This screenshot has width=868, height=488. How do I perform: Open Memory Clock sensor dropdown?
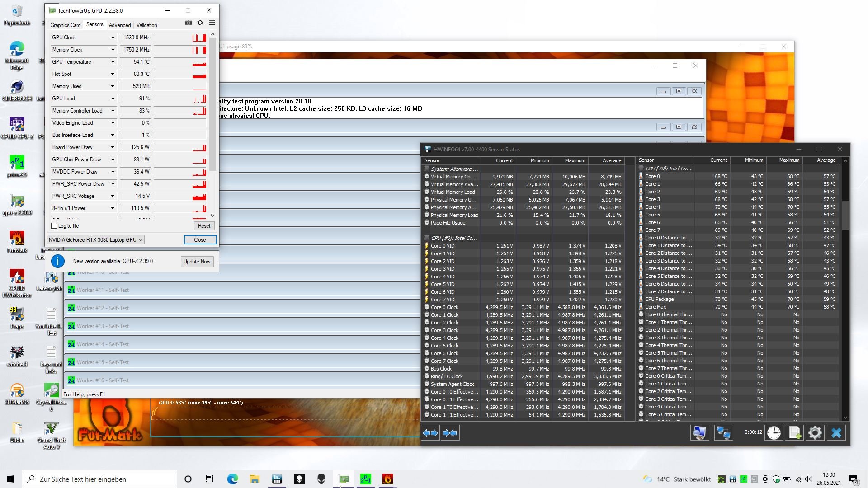[113, 50]
